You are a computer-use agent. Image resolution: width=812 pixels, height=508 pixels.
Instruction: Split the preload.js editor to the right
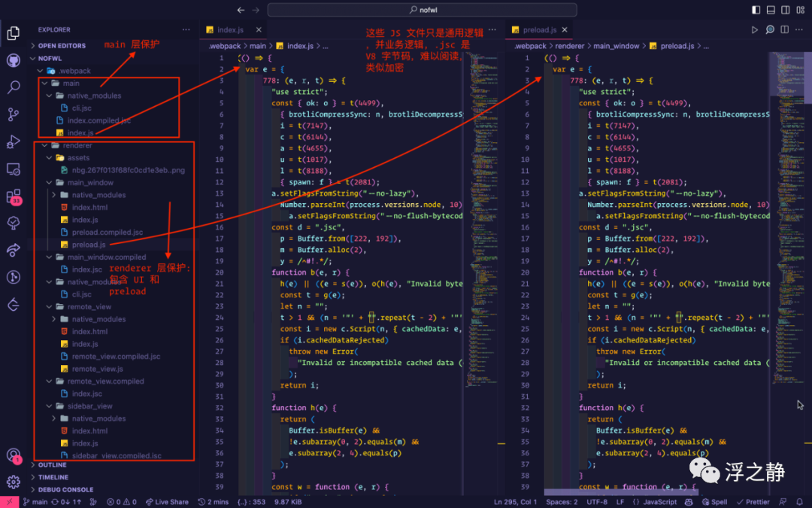coord(784,30)
